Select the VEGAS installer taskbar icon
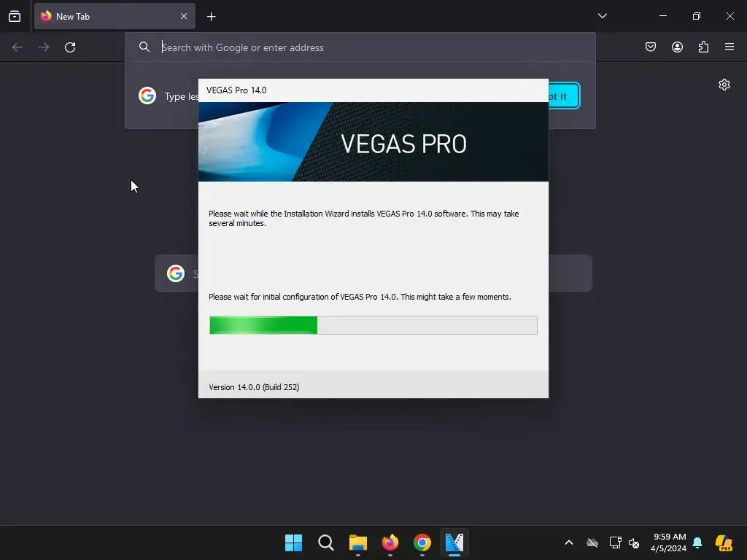 (454, 542)
